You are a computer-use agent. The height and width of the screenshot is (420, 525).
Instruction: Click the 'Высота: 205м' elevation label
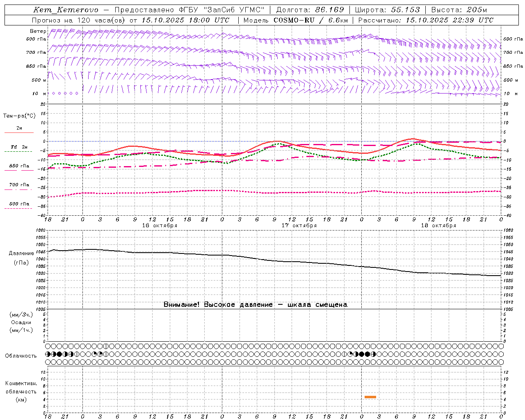pos(459,10)
